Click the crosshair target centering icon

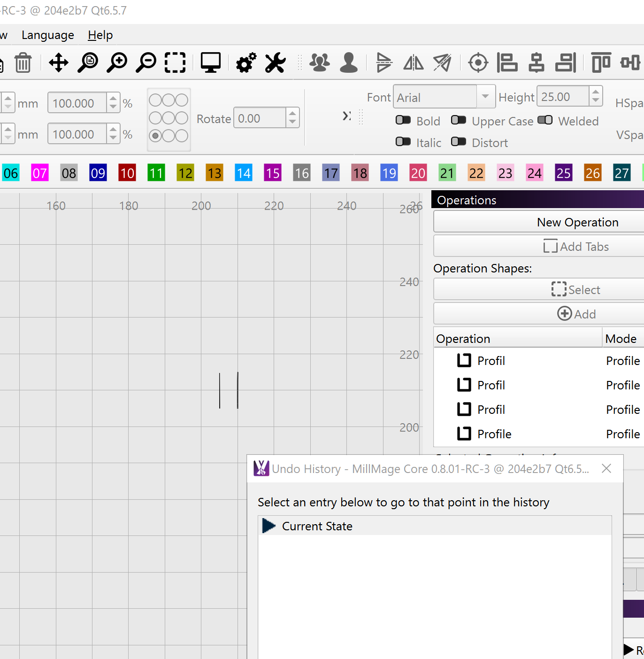click(478, 62)
